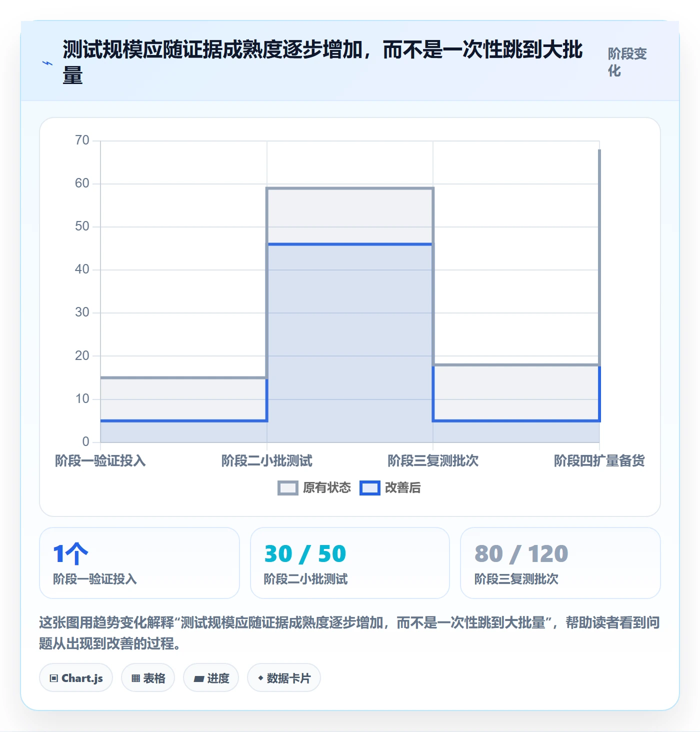Click the 阶段三复测批次 x-axis label
Viewport: 700px width, 732px height.
pyautogui.click(x=433, y=460)
